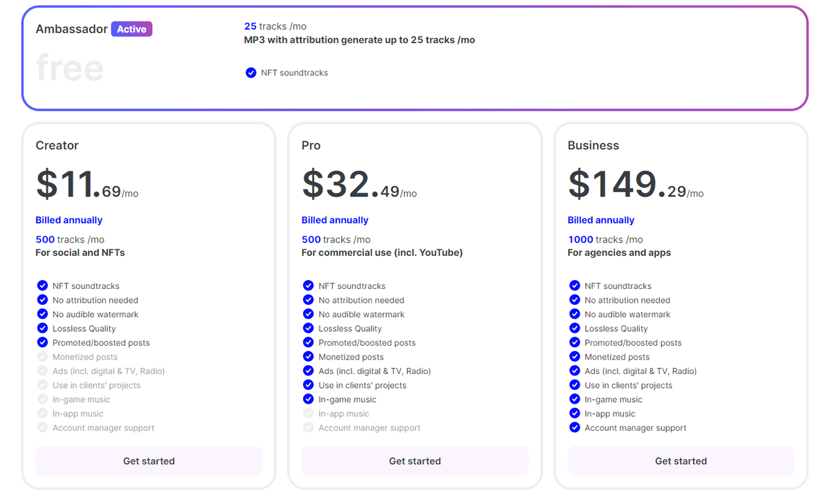
Task: Click Business Account manager support checkmark icon
Action: (x=574, y=428)
